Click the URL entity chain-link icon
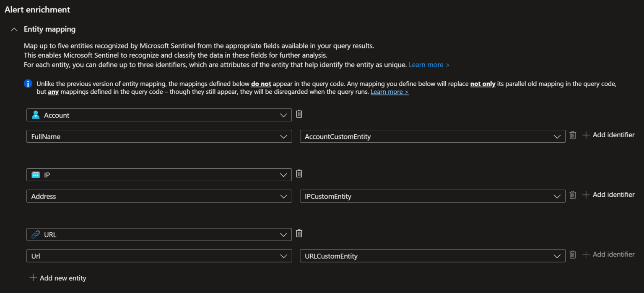Viewport: 644px width, 293px height. pos(36,234)
